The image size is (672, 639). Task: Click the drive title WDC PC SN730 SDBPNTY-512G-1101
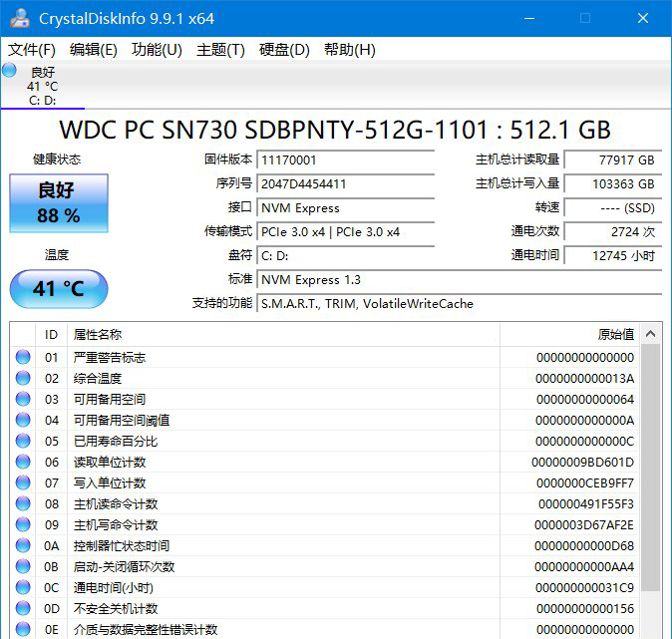pyautogui.click(x=273, y=130)
